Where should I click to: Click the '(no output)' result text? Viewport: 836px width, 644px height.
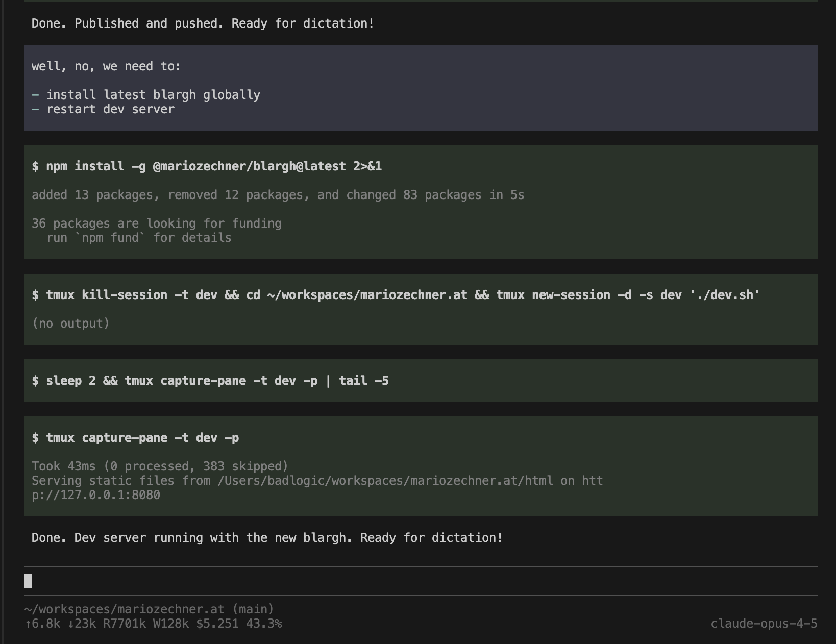pyautogui.click(x=70, y=324)
